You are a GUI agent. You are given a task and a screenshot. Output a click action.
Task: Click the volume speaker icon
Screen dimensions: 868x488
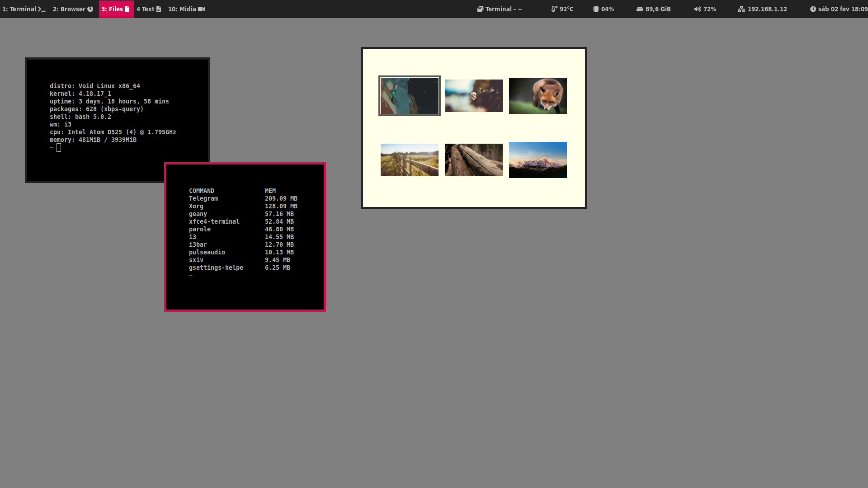coord(698,9)
